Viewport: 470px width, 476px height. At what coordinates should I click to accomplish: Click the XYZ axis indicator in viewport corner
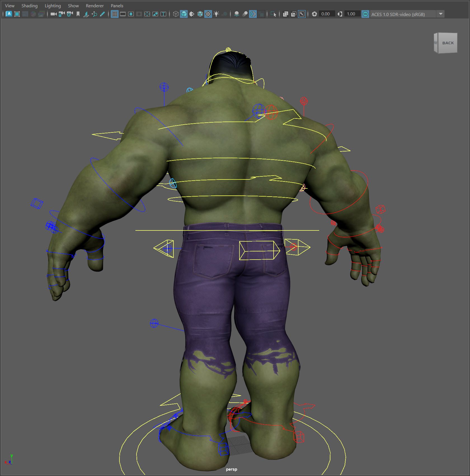tap(9, 459)
